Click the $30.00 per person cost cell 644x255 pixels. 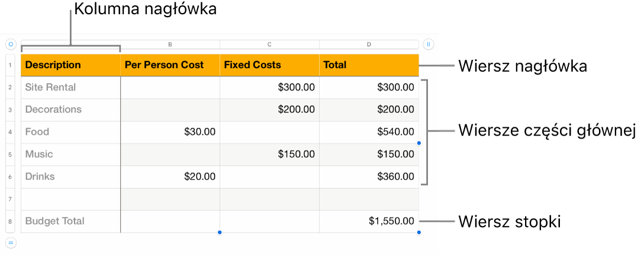[x=170, y=132]
